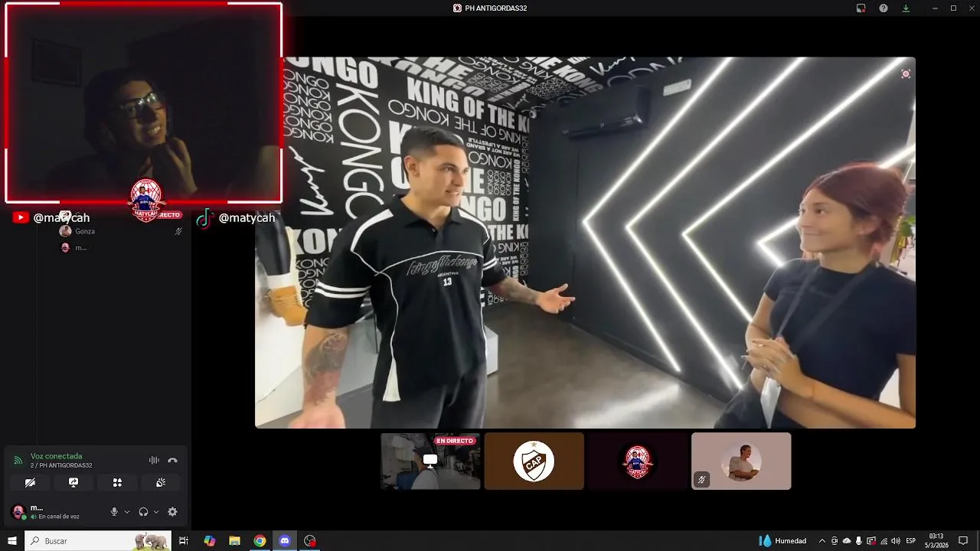
Task: Show hidden system tray icons
Action: click(x=822, y=541)
